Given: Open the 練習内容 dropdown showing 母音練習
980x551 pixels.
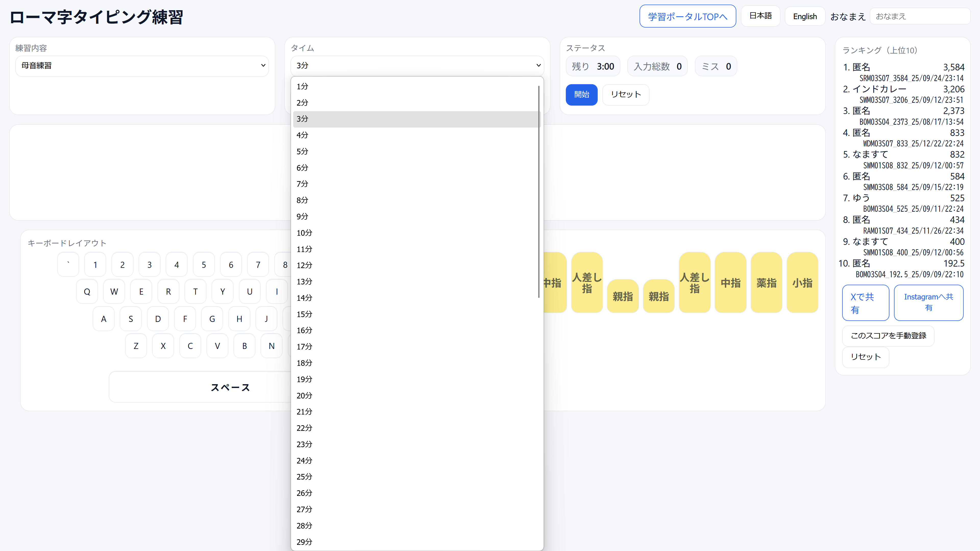Looking at the screenshot, I should (x=142, y=65).
